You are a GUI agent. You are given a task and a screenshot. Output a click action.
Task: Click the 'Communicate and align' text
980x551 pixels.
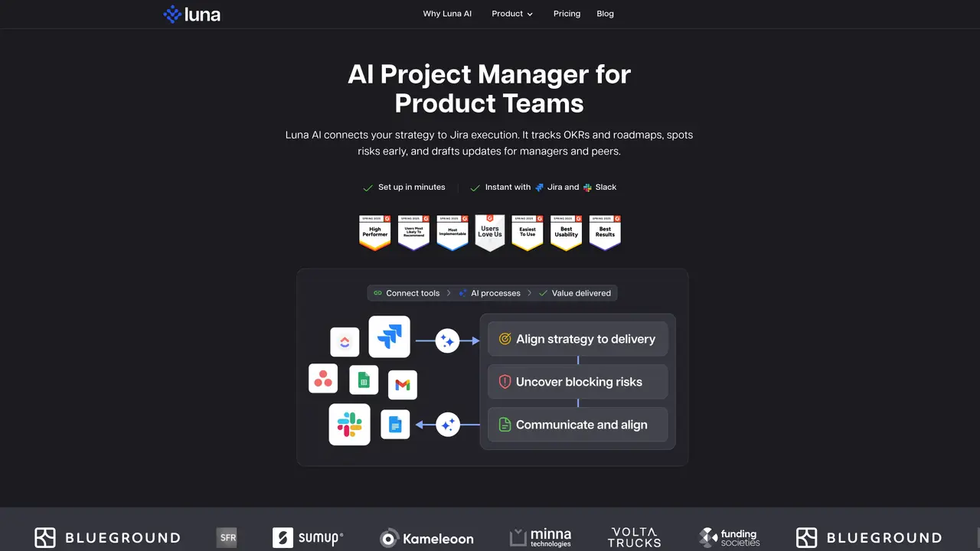pos(582,425)
